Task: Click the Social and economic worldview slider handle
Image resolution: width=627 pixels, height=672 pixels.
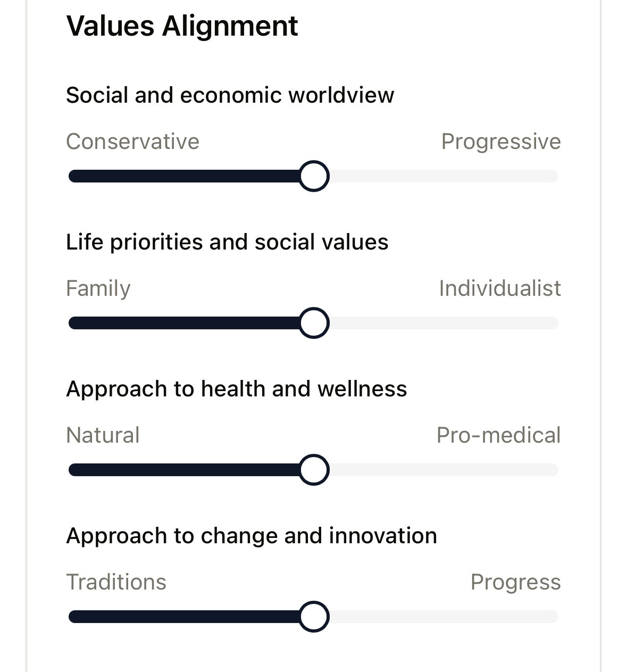Action: coord(314,176)
